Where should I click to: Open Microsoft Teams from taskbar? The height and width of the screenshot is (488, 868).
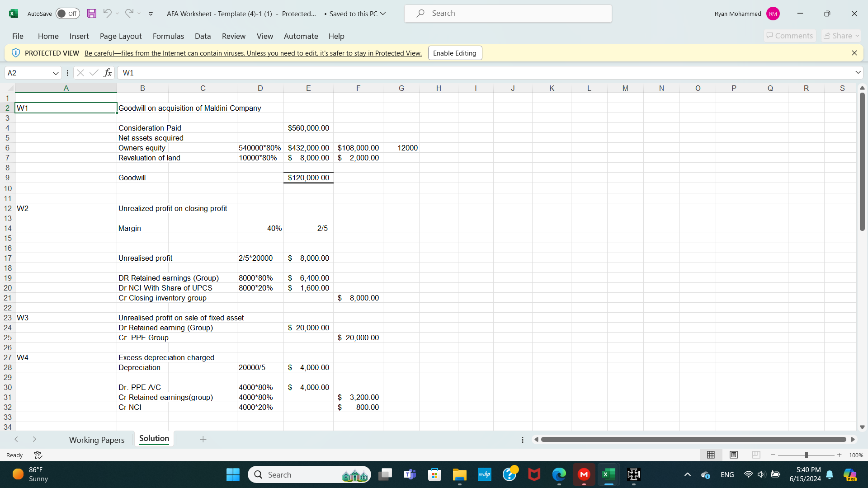(x=410, y=474)
